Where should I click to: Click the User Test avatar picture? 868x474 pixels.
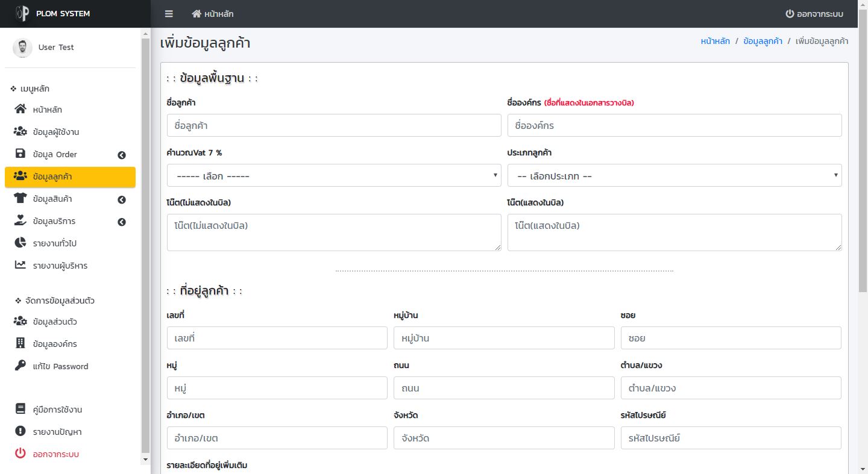pos(22,48)
